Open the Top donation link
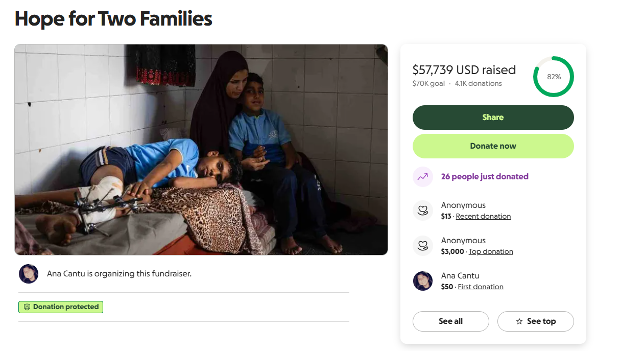Image resolution: width=644 pixels, height=351 pixels. click(491, 251)
